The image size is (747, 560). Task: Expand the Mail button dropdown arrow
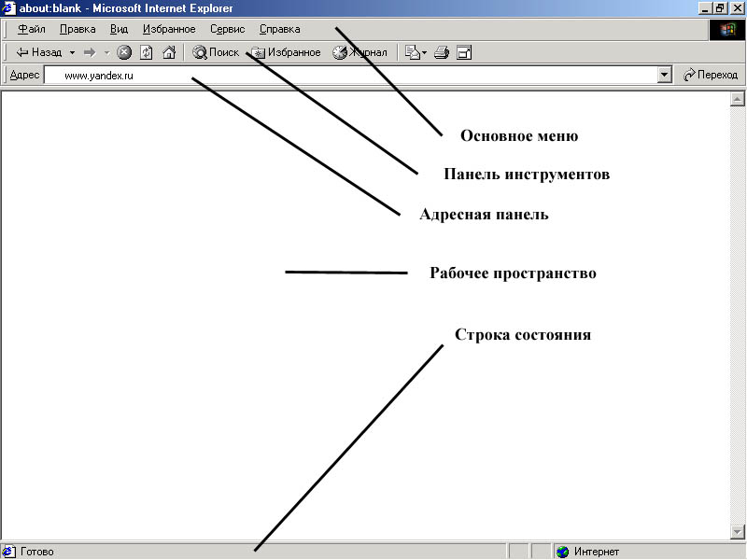[x=424, y=52]
